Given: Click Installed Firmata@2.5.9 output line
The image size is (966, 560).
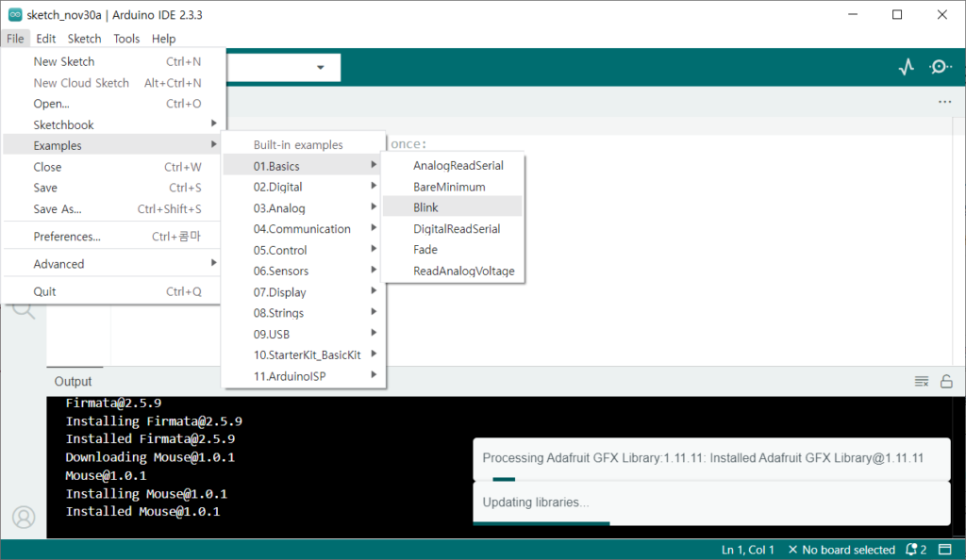Looking at the screenshot, I should pyautogui.click(x=150, y=438).
